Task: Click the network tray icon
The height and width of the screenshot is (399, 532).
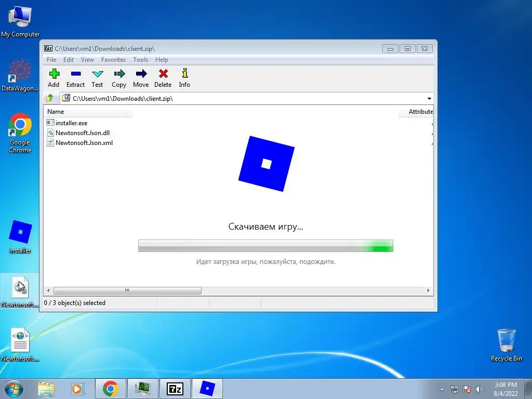Action: click(454, 389)
